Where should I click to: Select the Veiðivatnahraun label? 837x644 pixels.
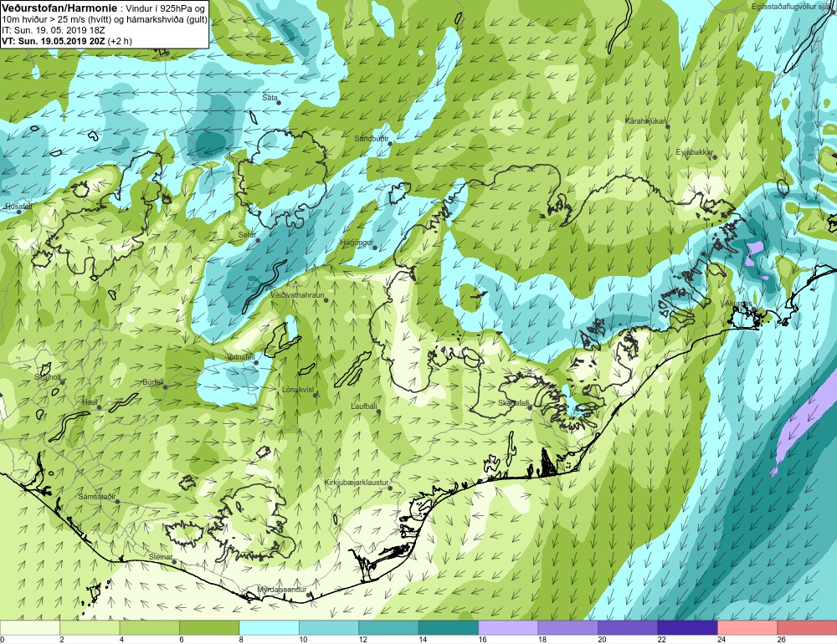click(x=297, y=295)
